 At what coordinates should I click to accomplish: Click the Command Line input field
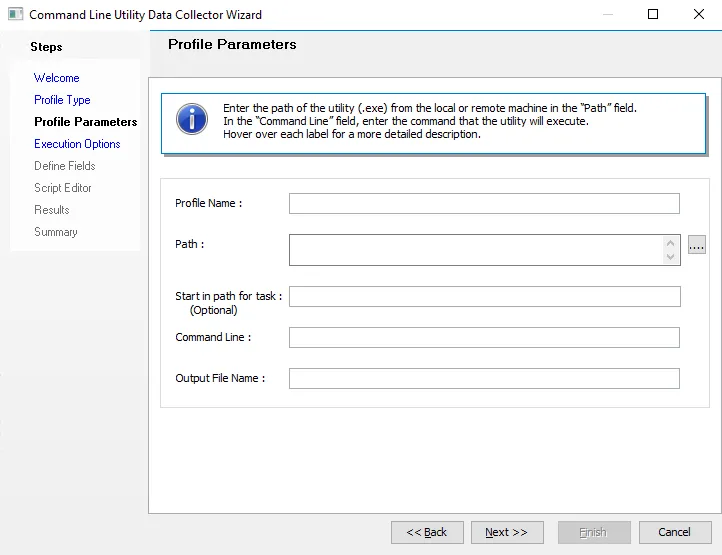(484, 338)
